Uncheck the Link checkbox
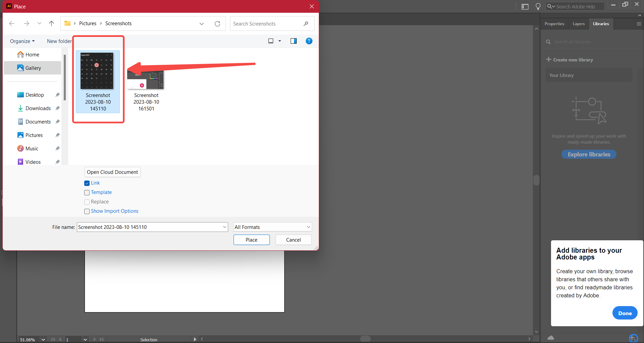Viewport: 644px width, 343px height. pos(87,183)
